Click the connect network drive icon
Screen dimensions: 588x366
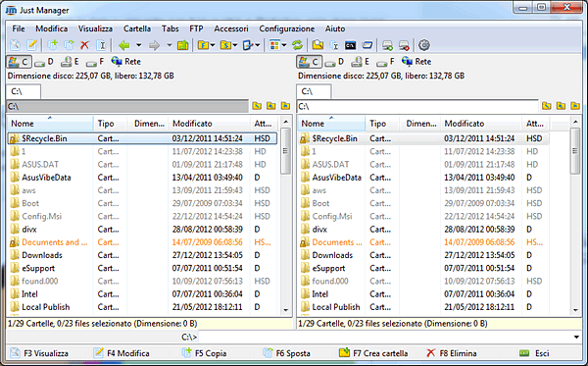pyautogui.click(x=387, y=45)
